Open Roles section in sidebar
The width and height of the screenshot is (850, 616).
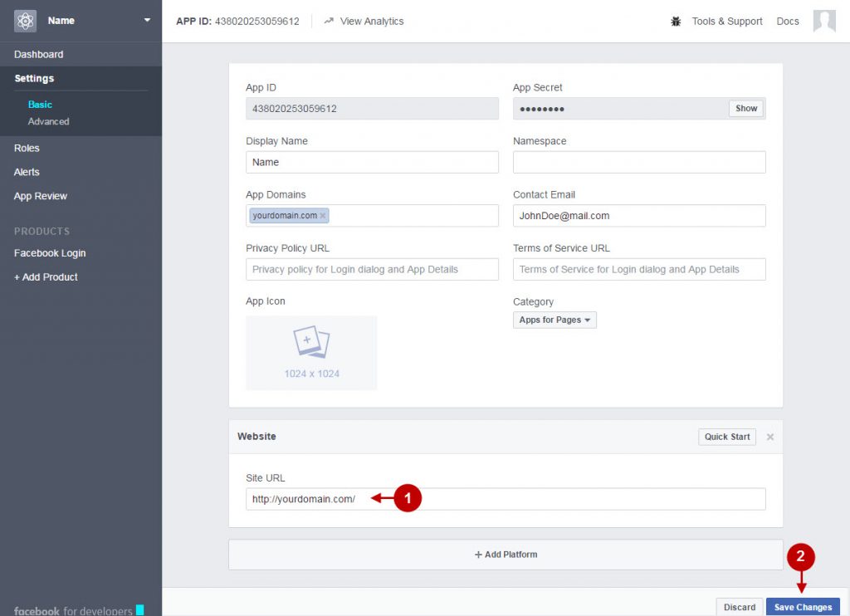[x=27, y=148]
